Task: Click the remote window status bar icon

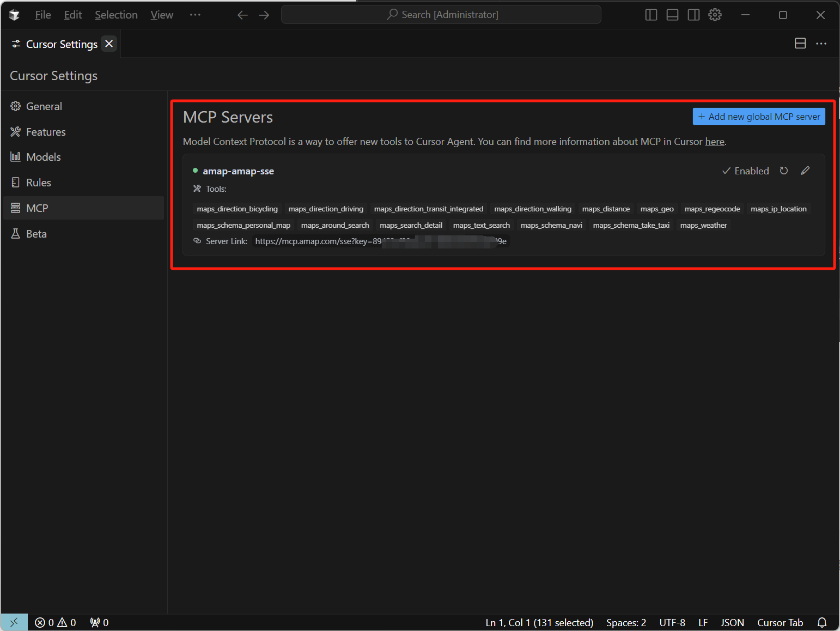Action: tap(14, 622)
